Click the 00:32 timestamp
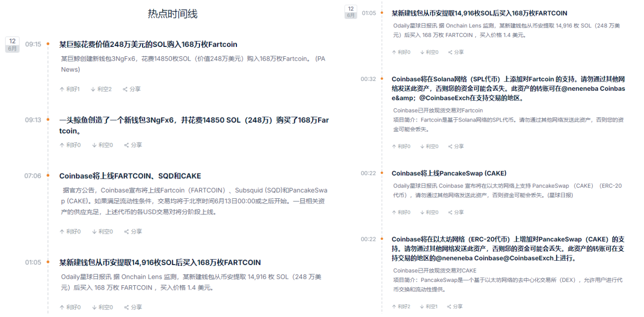This screenshot has height=317, width=644. click(368, 79)
